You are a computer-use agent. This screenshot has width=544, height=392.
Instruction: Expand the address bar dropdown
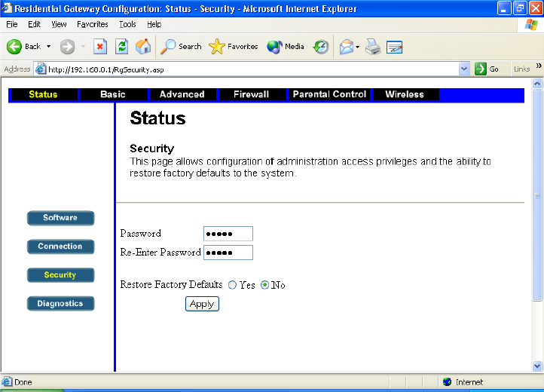pyautogui.click(x=464, y=69)
